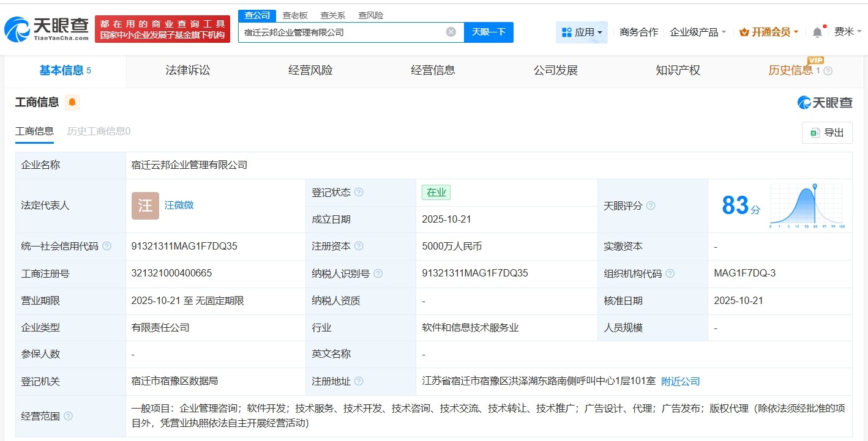Clear the search box with the X icon
The image size is (868, 441).
(451, 32)
